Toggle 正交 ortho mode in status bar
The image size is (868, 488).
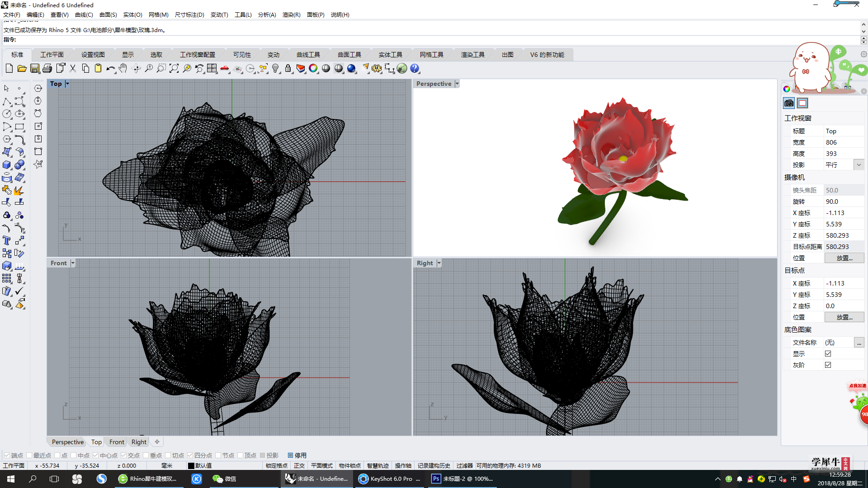point(299,465)
